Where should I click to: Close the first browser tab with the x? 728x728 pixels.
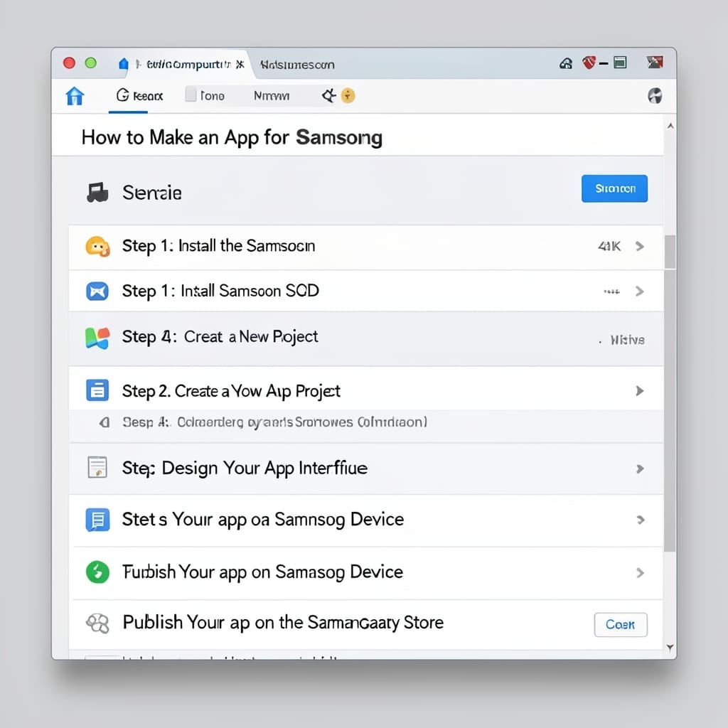click(x=240, y=64)
